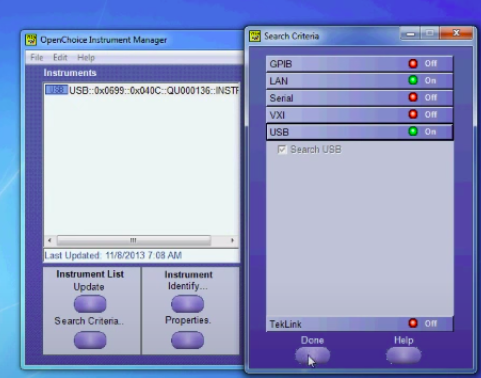Click the Off label next to GPIB
Screen dimensions: 481x378
coord(430,63)
